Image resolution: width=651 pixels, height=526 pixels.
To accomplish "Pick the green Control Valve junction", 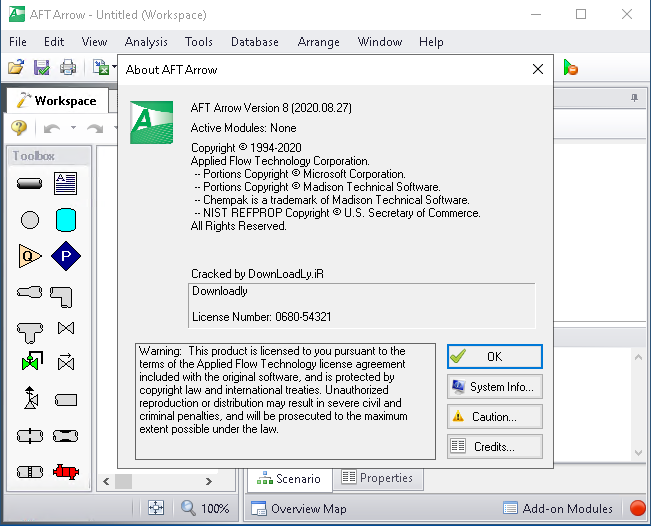I will coord(29,362).
